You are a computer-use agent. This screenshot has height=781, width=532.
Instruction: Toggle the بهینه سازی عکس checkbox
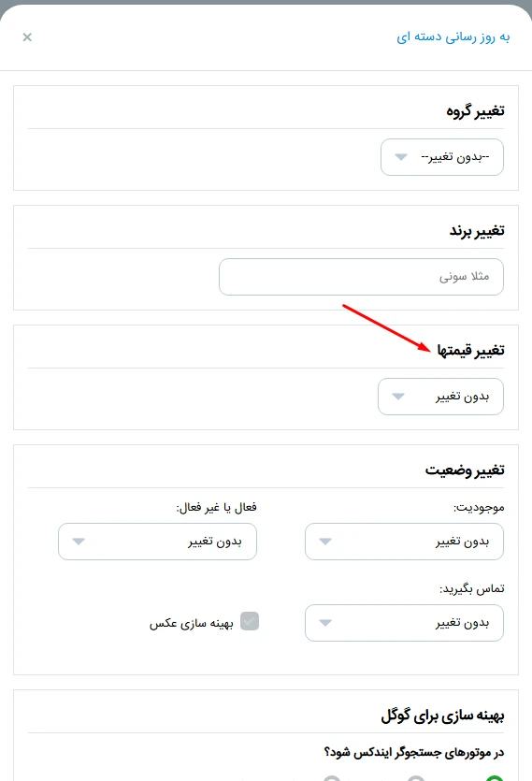pyautogui.click(x=250, y=621)
